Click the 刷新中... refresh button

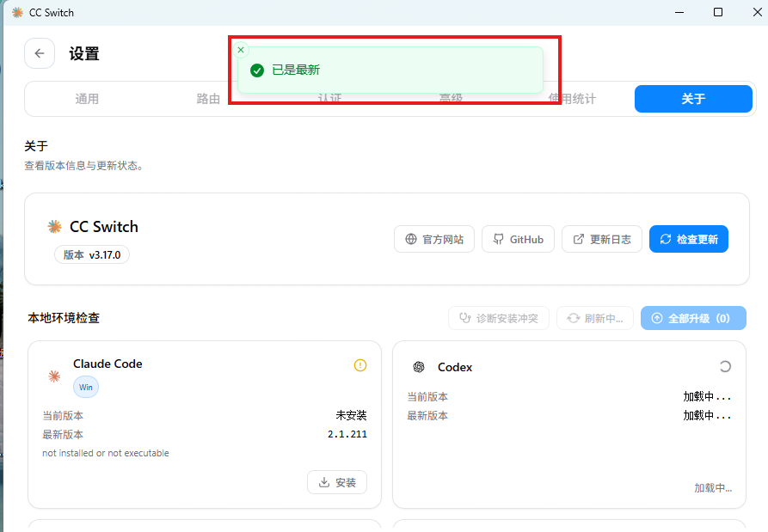coord(595,318)
